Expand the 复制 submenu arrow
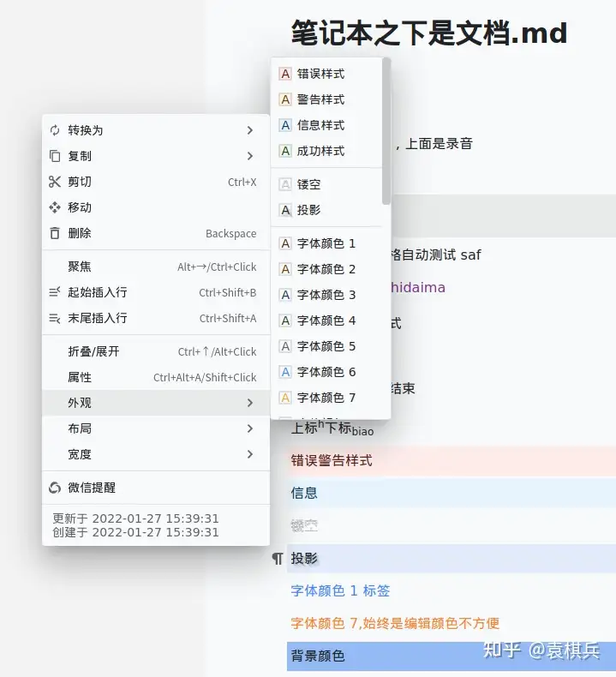 pos(250,156)
